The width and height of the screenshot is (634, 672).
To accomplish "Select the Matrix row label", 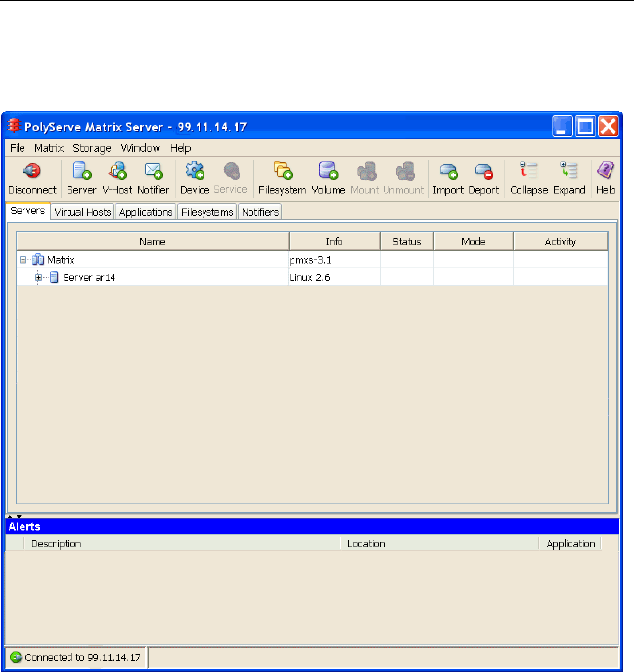I will (x=61, y=260).
